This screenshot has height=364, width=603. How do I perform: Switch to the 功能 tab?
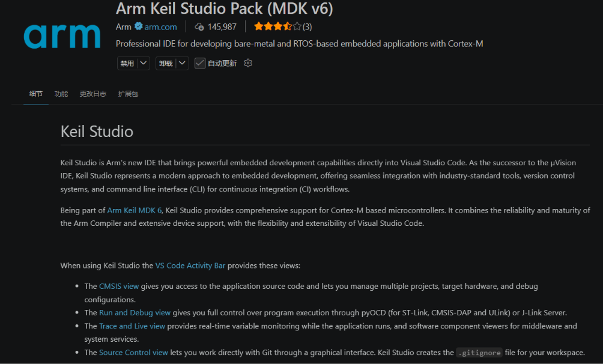point(61,94)
